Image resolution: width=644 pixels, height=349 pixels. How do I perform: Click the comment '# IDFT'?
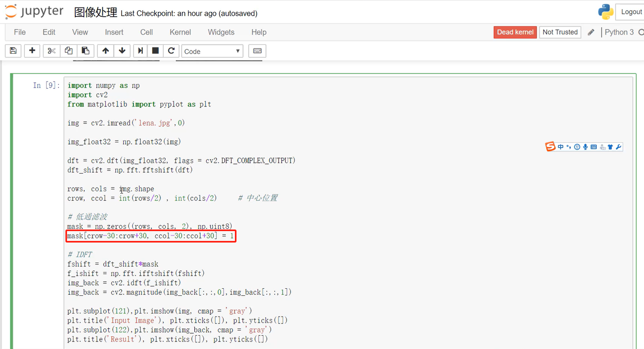(x=80, y=255)
